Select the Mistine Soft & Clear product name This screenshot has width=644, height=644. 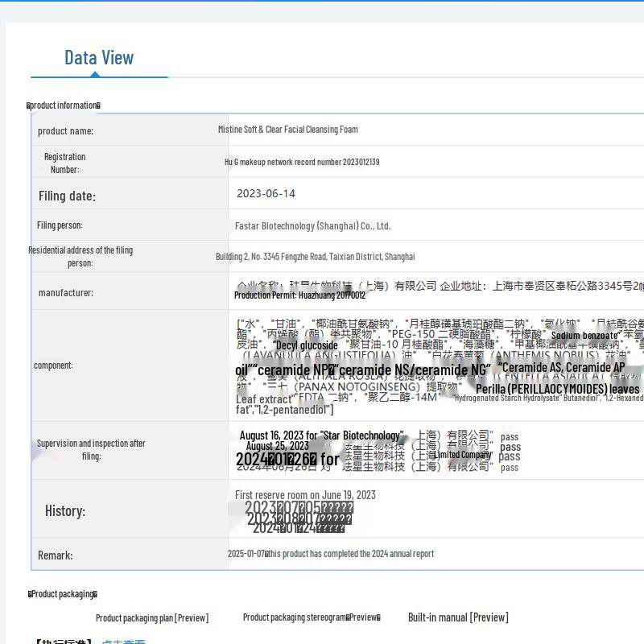(x=287, y=130)
